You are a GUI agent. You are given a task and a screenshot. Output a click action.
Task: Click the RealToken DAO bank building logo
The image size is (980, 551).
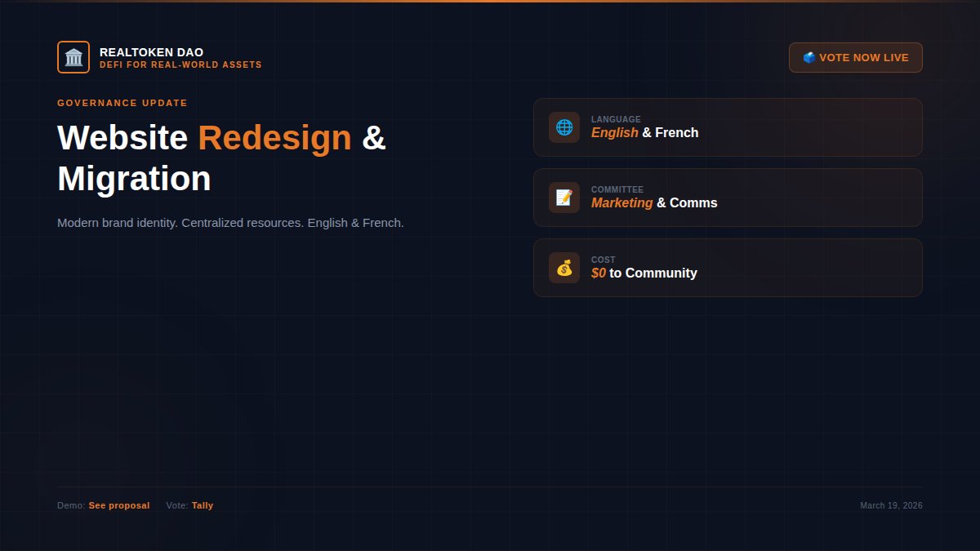(x=73, y=57)
